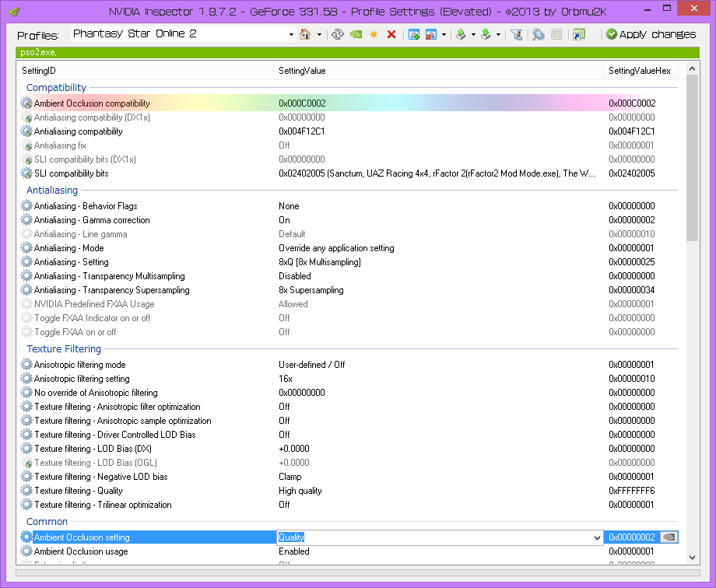Click the hex value 0xFFFFFFF6
716x588 pixels.
point(632,491)
